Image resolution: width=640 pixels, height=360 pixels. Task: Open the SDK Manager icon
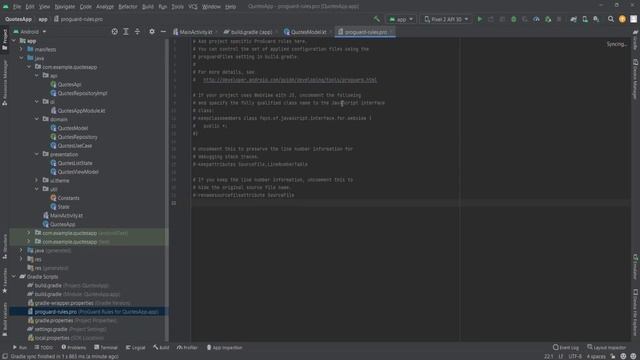pos(596,19)
